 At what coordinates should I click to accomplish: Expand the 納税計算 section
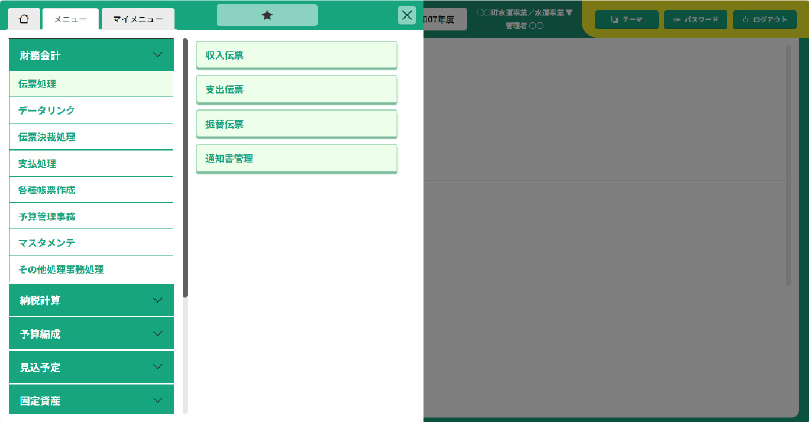[x=91, y=300]
